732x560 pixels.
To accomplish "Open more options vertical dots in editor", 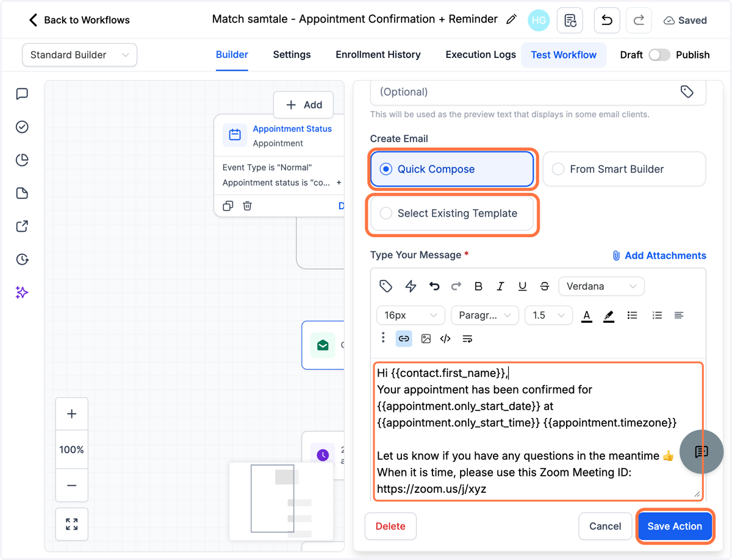I will point(383,338).
